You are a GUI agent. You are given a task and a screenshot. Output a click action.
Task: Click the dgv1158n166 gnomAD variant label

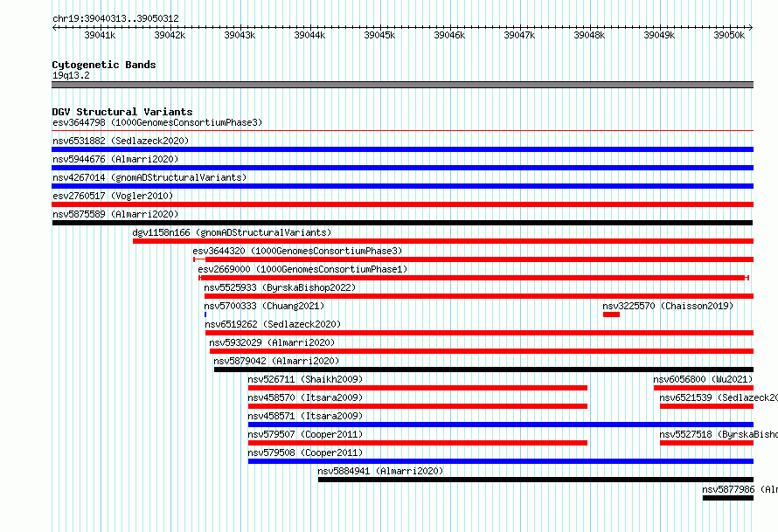[232, 232]
